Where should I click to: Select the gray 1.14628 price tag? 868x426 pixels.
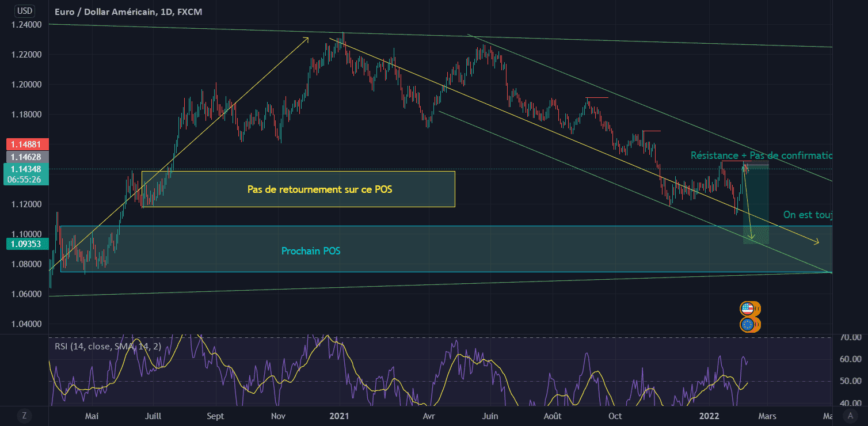pyautogui.click(x=26, y=156)
